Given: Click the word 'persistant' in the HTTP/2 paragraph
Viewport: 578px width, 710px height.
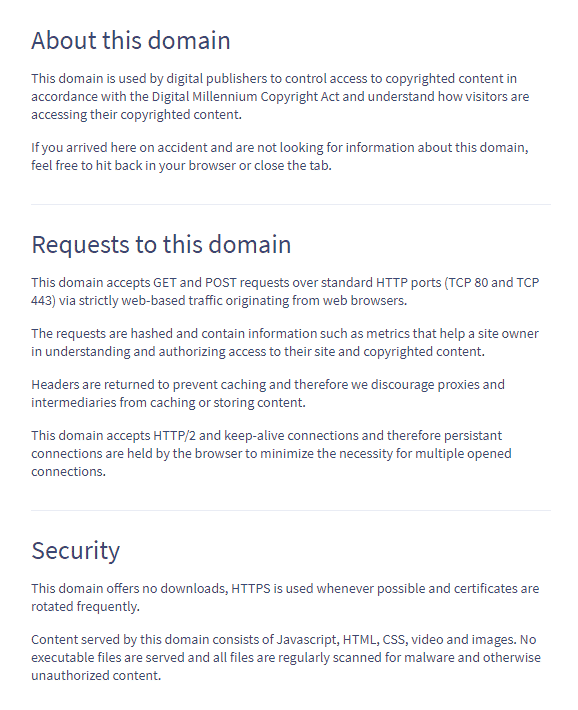Looking at the screenshot, I should click(473, 436).
